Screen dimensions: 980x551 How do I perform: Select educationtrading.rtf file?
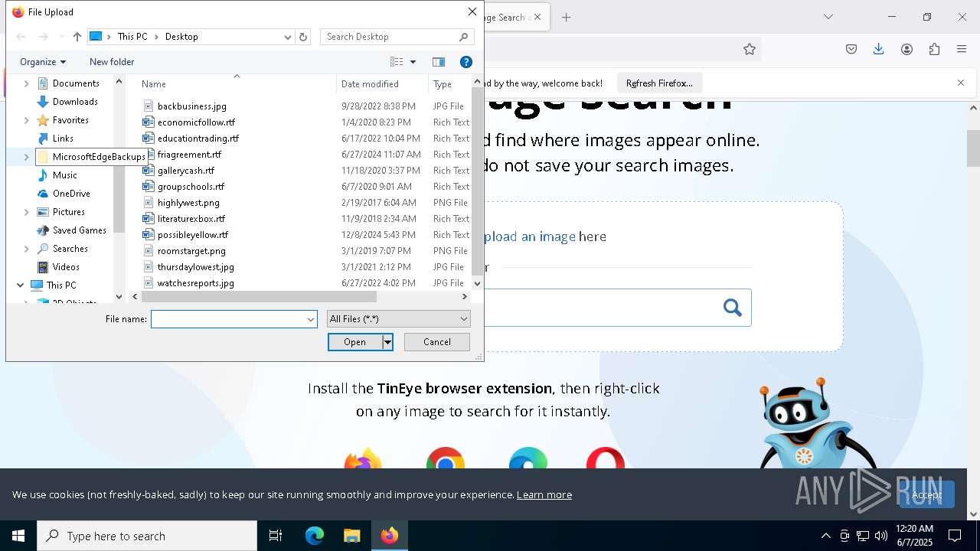(198, 139)
